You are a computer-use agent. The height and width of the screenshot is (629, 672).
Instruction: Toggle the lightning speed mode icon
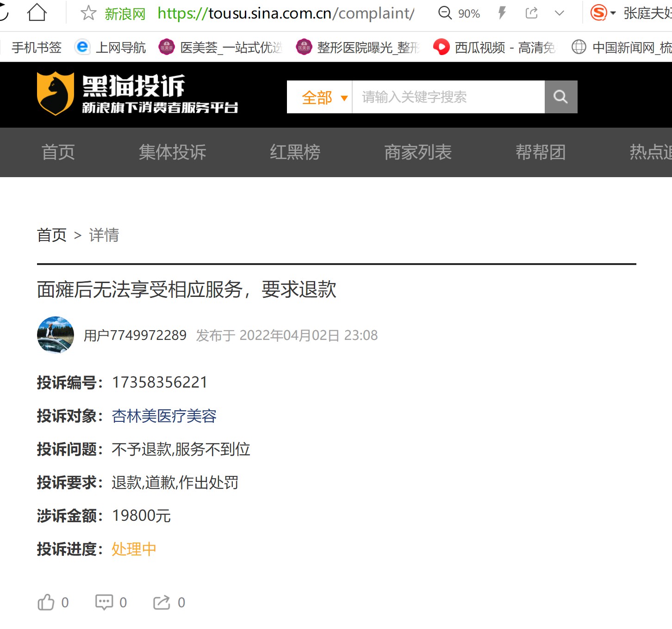pos(502,13)
